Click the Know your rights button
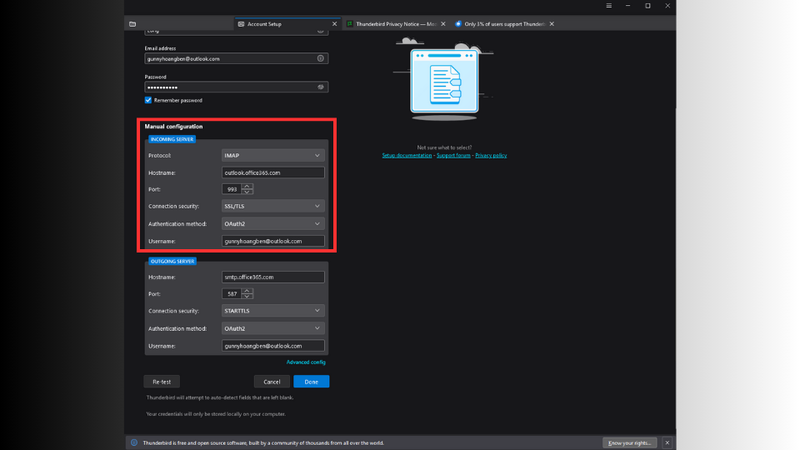This screenshot has height=450, width=800. (x=630, y=443)
